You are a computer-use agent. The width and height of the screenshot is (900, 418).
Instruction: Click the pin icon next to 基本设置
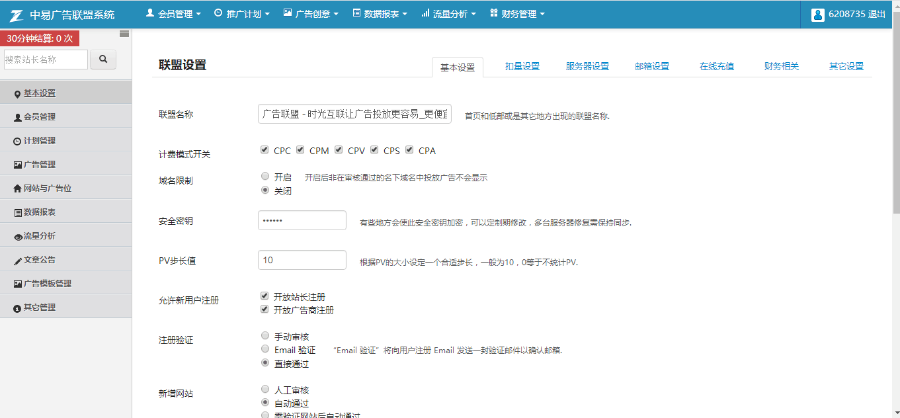click(x=17, y=94)
